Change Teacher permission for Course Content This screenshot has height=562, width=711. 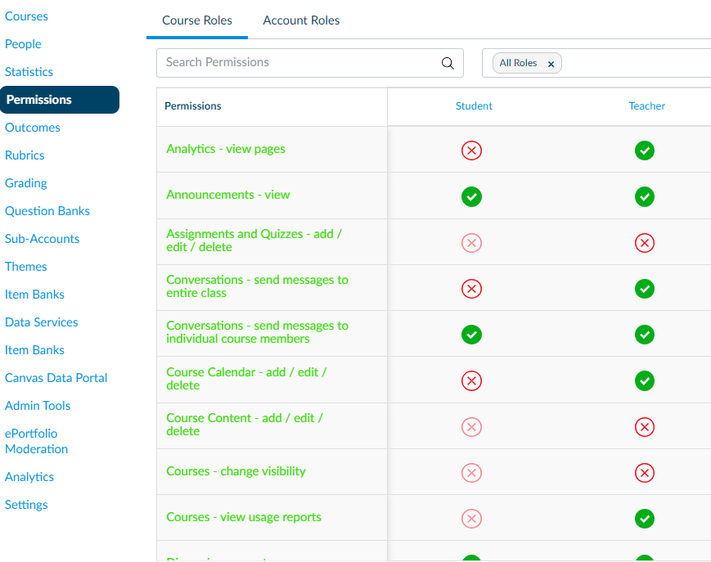[645, 427]
